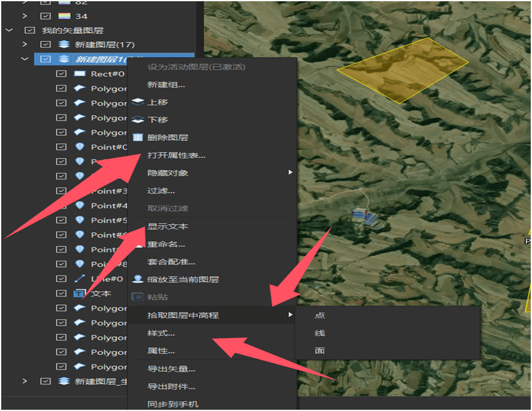This screenshot has width=532, height=411.
Task: Toggle the Line#0 checkbox
Action: click(61, 279)
